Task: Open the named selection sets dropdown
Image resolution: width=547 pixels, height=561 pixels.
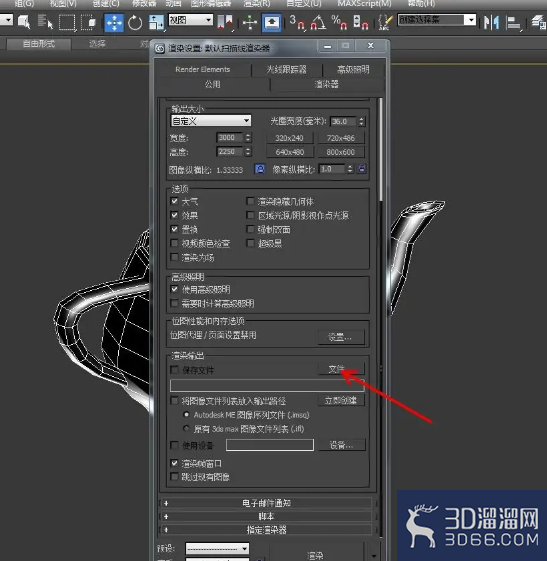Action: pos(437,20)
